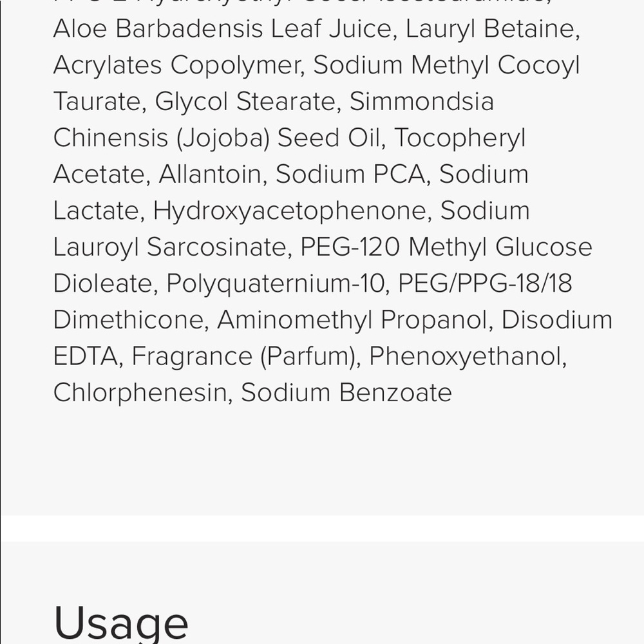Click the Chlorphenesin ingredient
644x644 pixels.
coord(140,393)
